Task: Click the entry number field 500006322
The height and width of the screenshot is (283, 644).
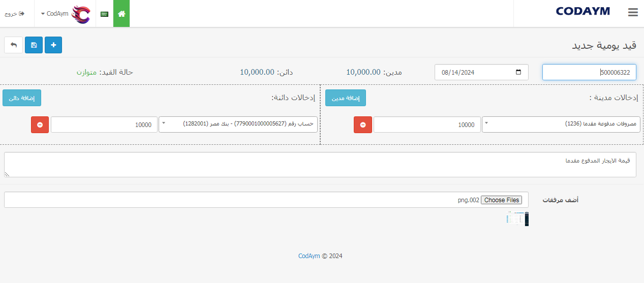Action: (x=589, y=72)
